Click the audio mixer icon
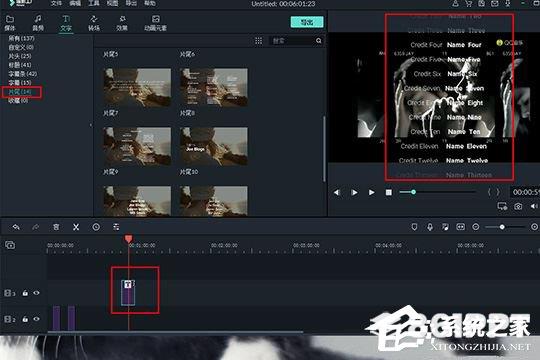The height and width of the screenshot is (360, 540). point(445,227)
